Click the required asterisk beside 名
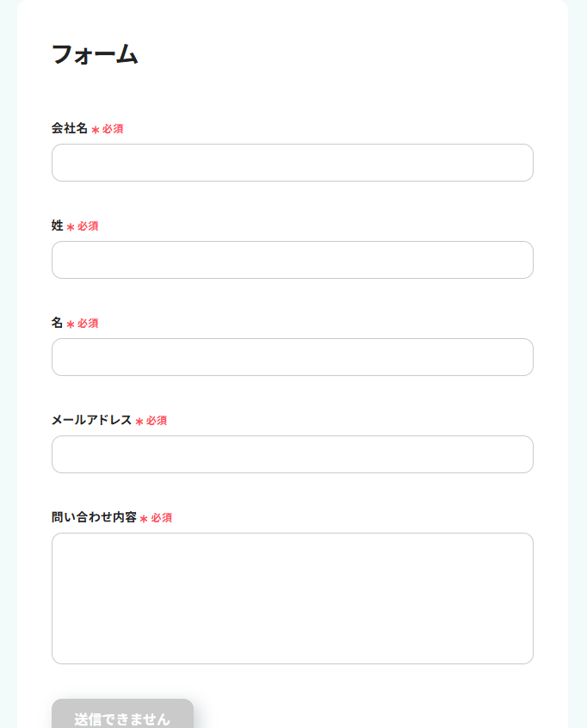 pyautogui.click(x=71, y=324)
